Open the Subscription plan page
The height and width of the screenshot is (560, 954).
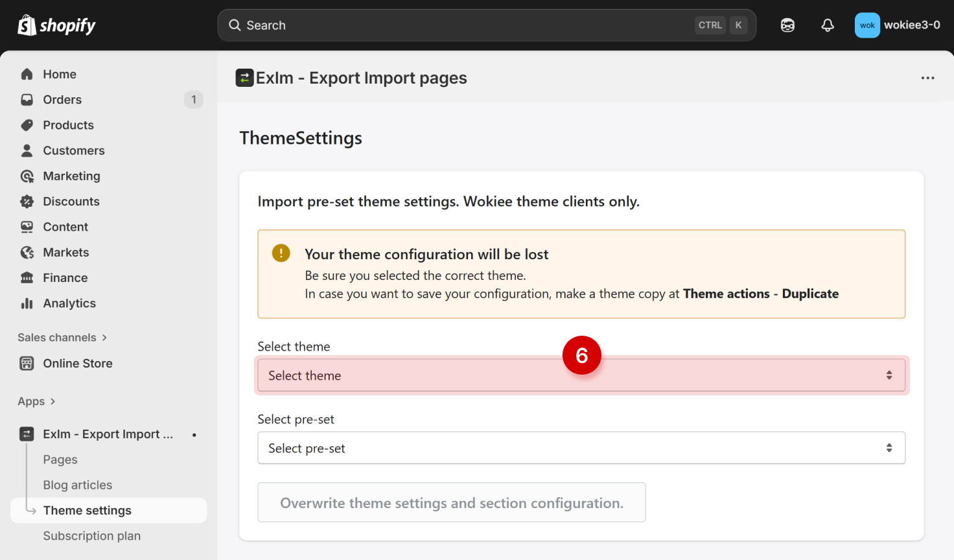[x=92, y=536]
